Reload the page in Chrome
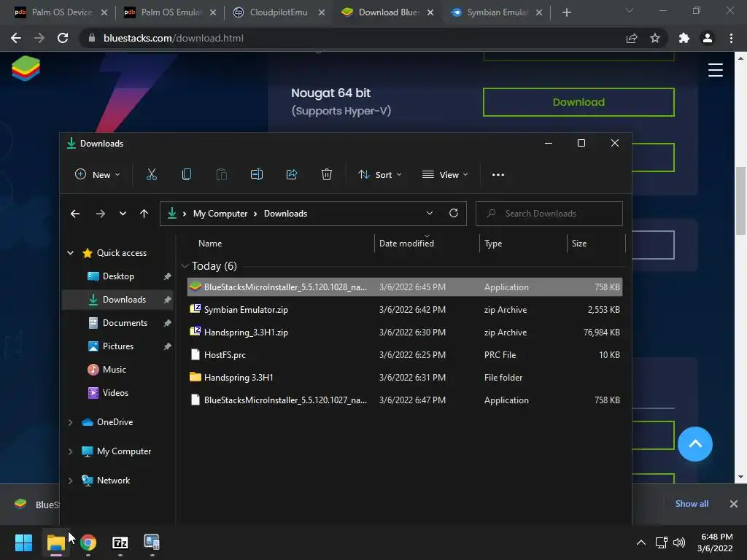Screen dimensions: 747x560 click(63, 38)
